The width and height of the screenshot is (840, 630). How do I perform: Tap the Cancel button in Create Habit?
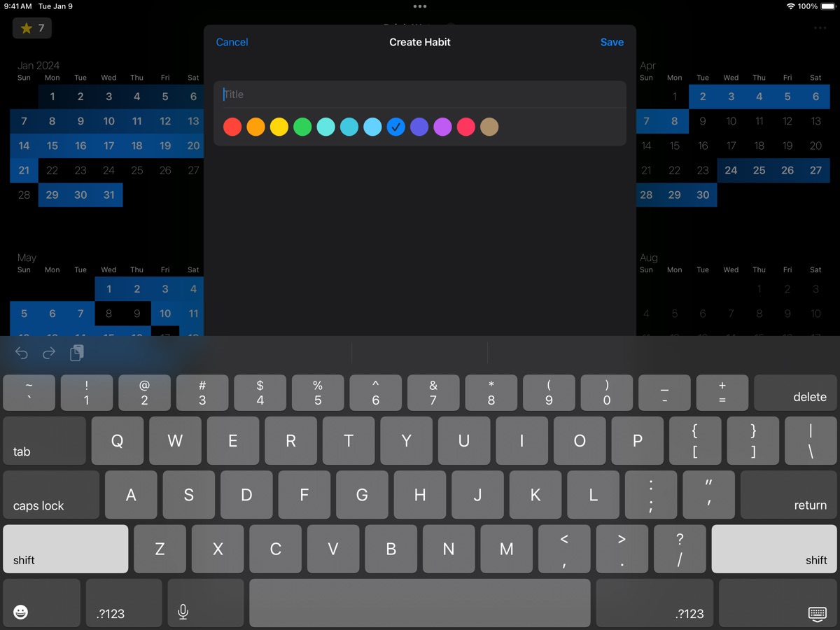(x=232, y=42)
